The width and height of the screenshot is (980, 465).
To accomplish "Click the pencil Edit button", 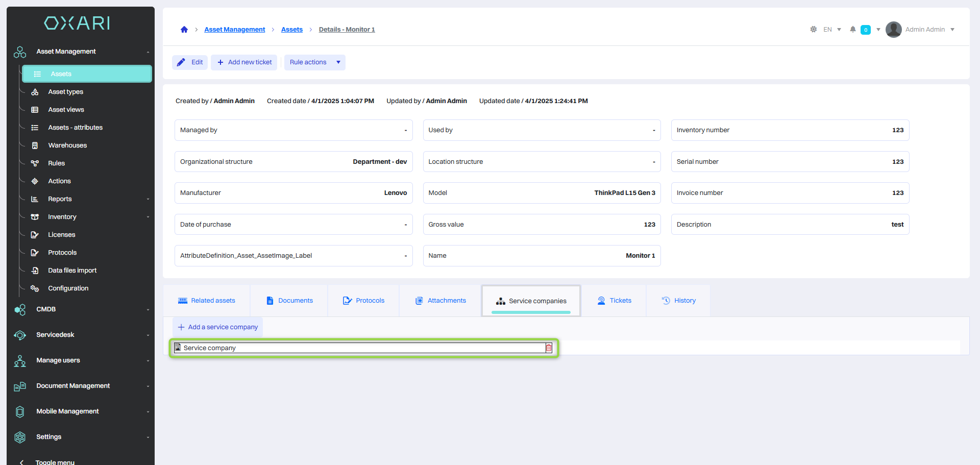I will [190, 62].
